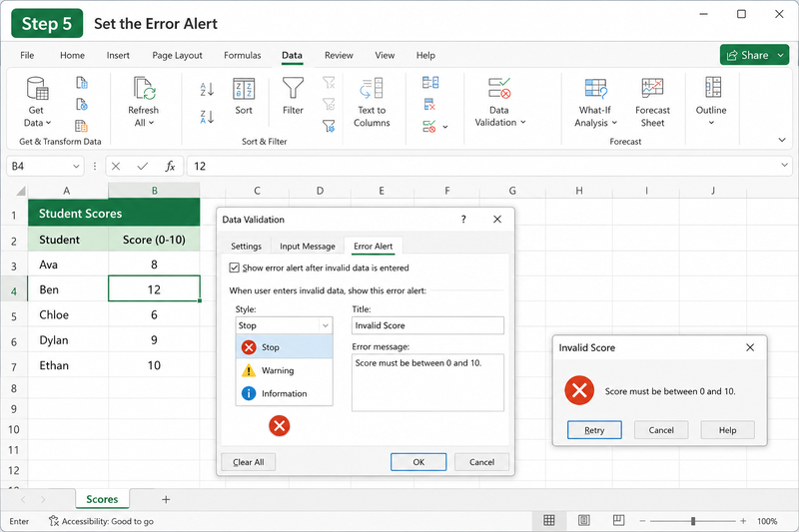
Task: Choose Information from the Style list
Action: 285,393
